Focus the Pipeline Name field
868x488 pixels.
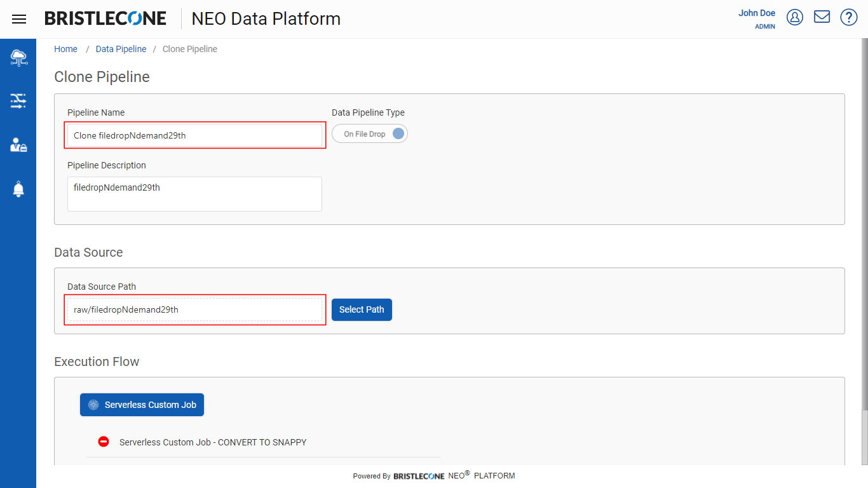(x=194, y=135)
